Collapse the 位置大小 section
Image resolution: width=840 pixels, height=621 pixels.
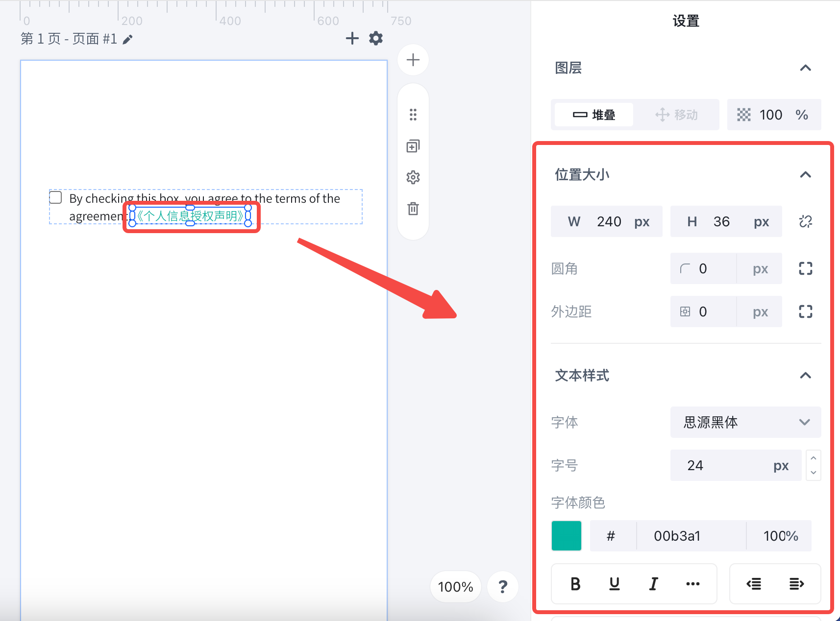pyautogui.click(x=805, y=174)
